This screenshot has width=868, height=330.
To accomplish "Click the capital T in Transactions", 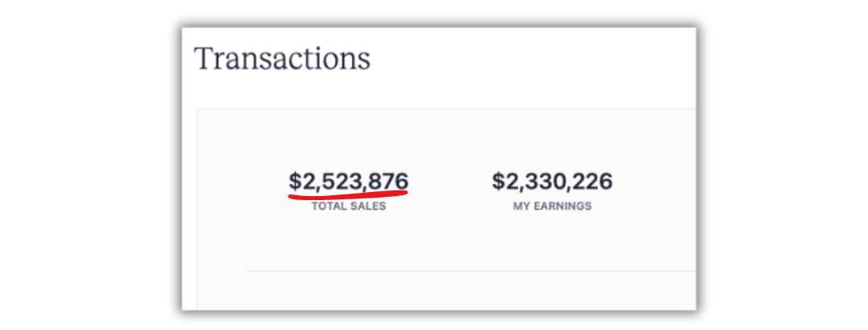I will pos(204,58).
